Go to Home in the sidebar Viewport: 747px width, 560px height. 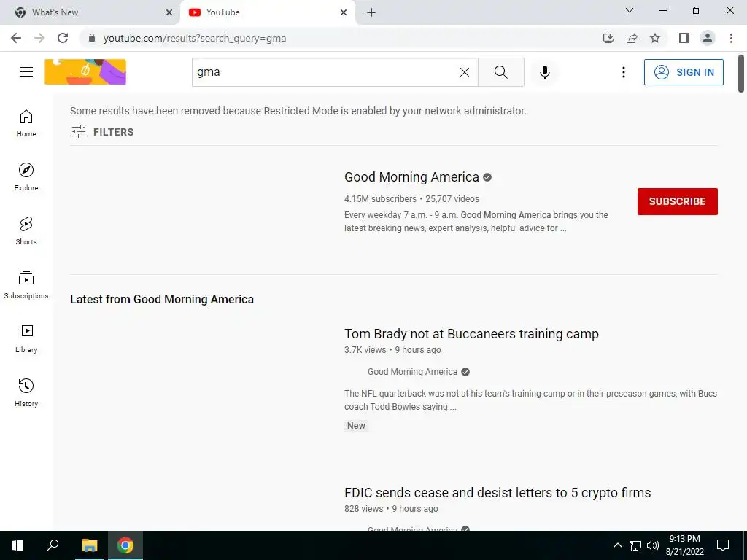(x=26, y=123)
